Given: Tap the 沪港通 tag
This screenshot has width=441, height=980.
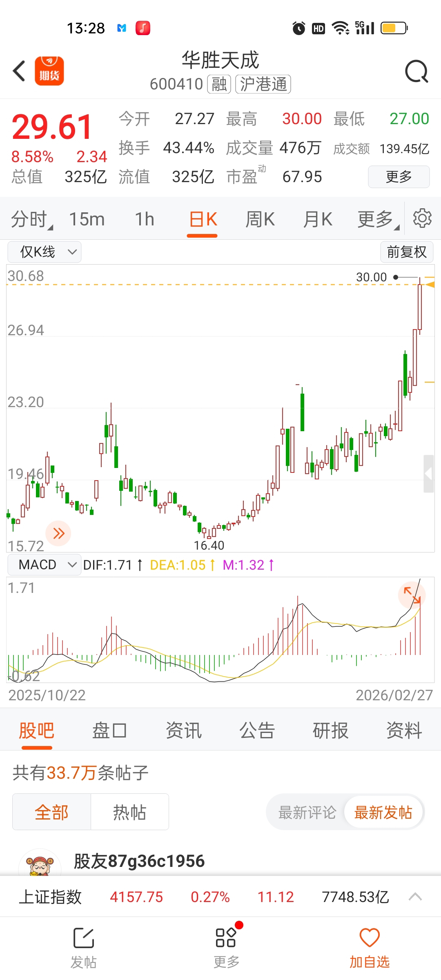Looking at the screenshot, I should pos(263,84).
